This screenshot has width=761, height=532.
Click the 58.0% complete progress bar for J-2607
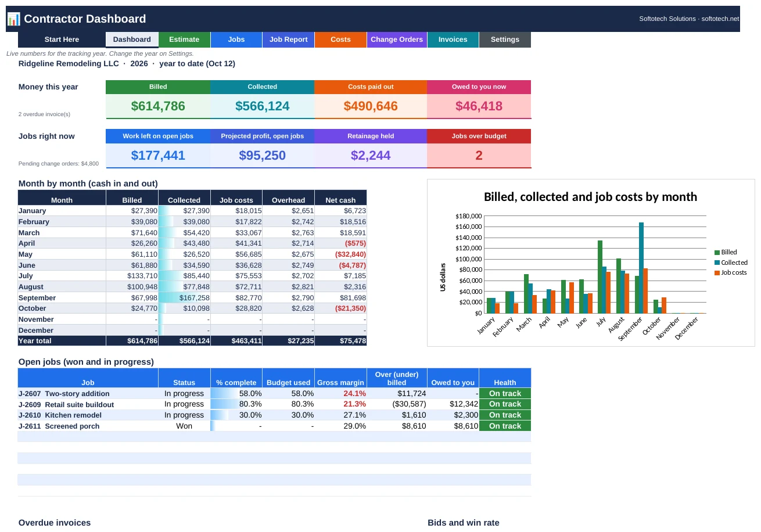pos(236,394)
